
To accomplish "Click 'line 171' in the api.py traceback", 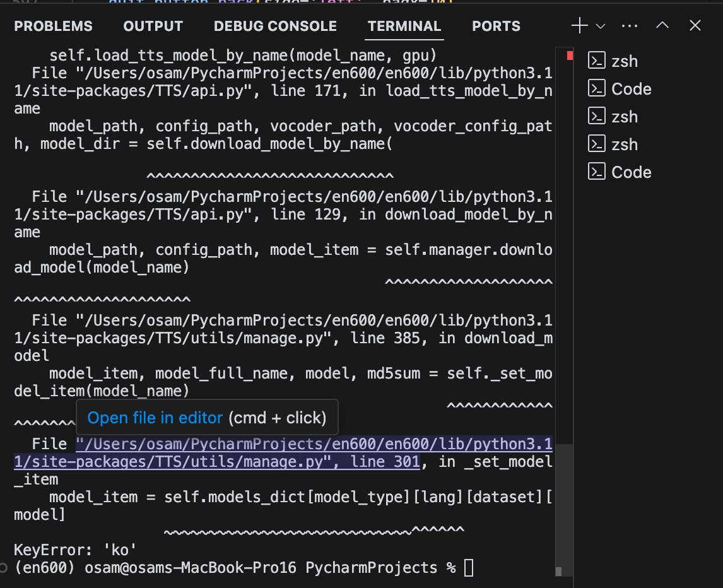I will point(305,90).
